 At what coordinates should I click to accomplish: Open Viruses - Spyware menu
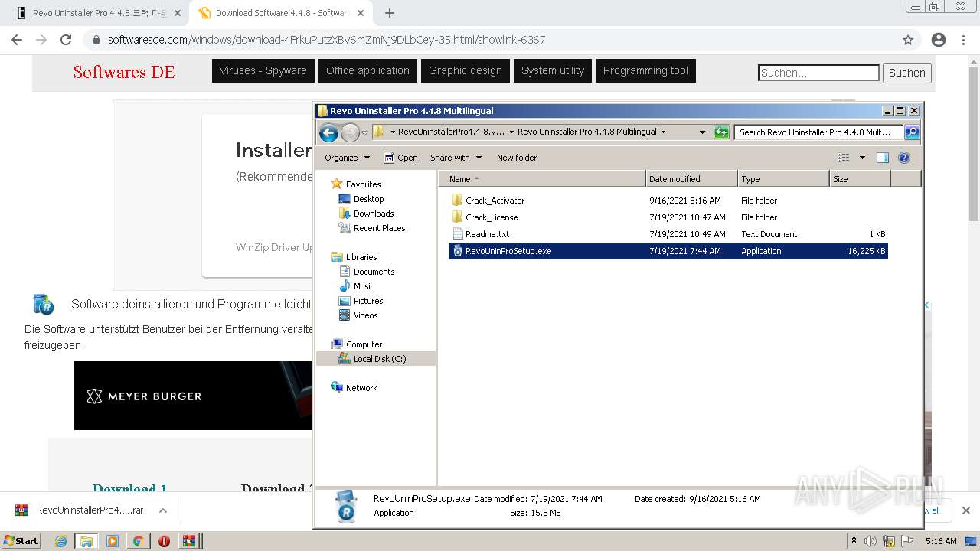[x=263, y=70]
